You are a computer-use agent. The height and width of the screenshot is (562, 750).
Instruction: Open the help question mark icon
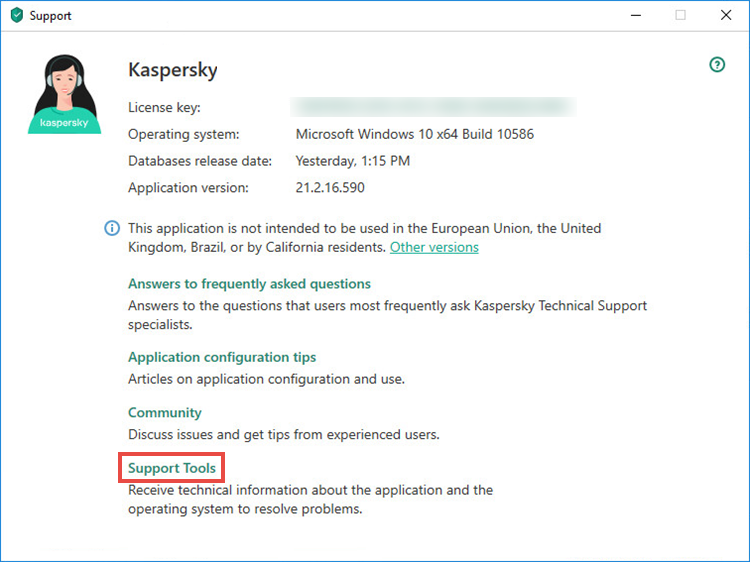click(717, 65)
